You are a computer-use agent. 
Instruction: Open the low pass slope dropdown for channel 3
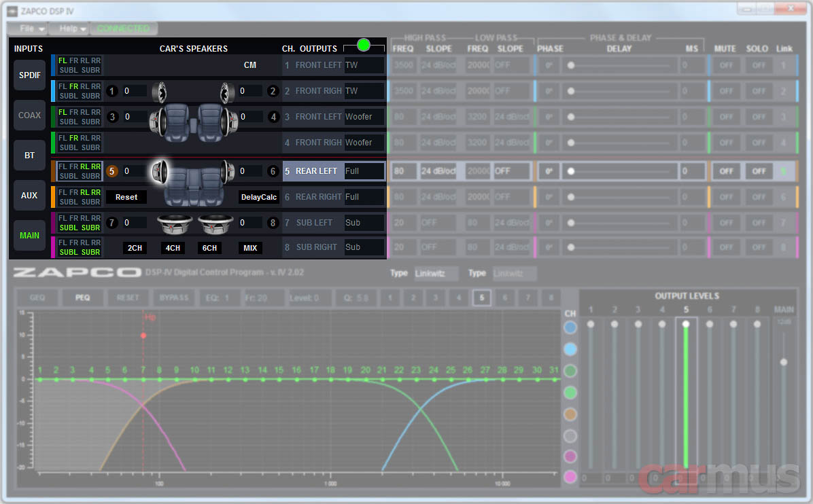[x=512, y=117]
